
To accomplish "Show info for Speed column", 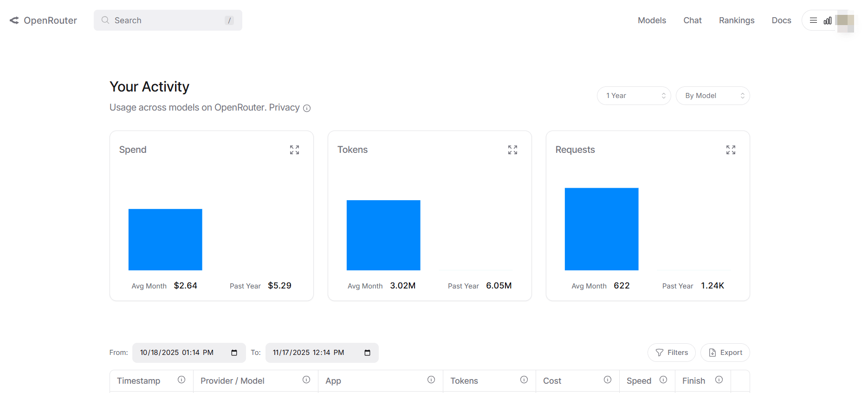I will click(x=663, y=380).
